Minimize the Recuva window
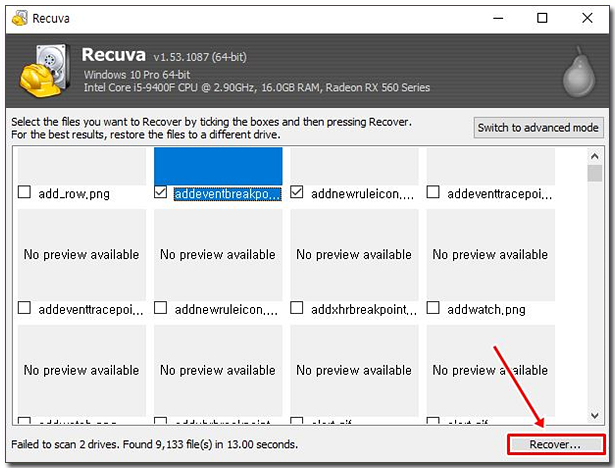Viewport: 615px width, 468px height. pyautogui.click(x=498, y=18)
